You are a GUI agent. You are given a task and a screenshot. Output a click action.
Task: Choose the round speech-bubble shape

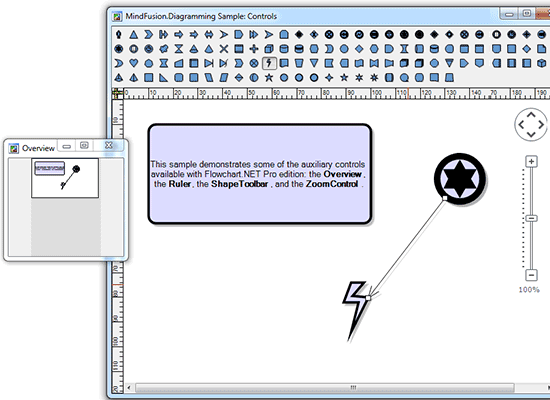tap(404, 78)
